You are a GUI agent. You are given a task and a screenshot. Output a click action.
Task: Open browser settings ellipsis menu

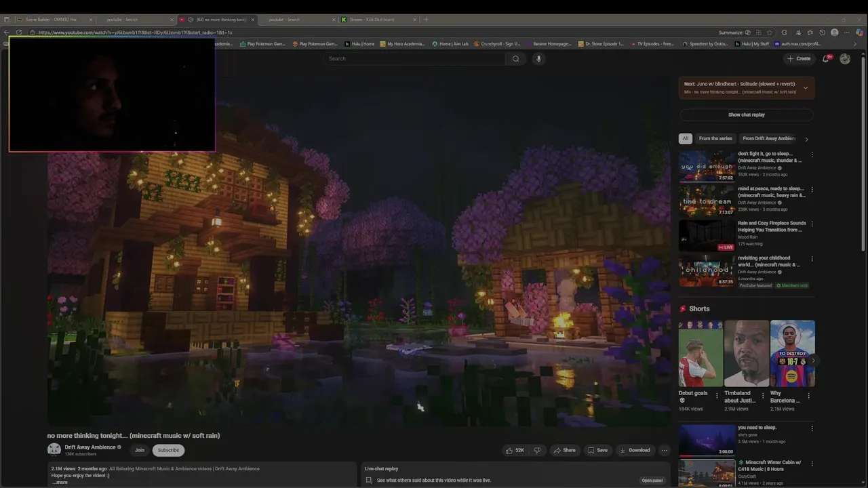847,33
